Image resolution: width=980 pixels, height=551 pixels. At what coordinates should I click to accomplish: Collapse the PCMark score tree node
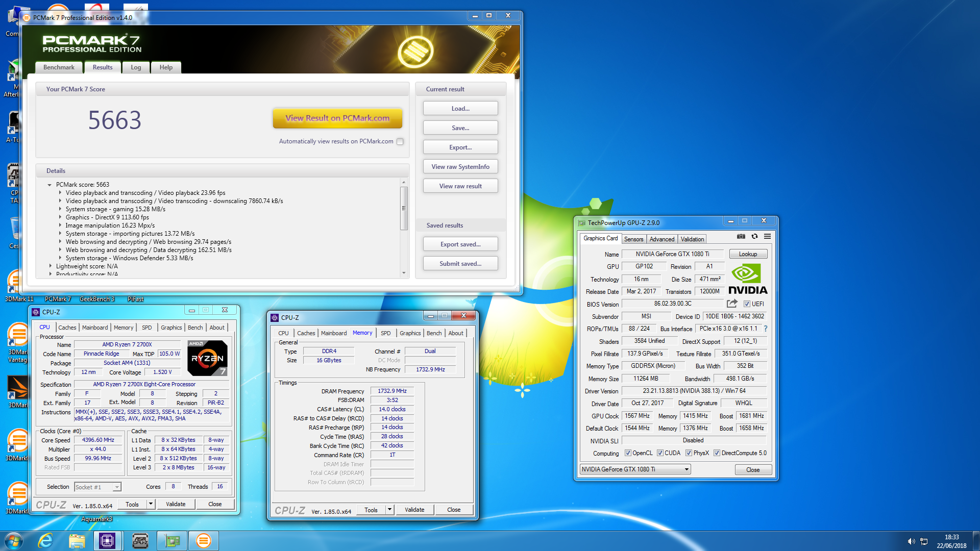point(50,185)
